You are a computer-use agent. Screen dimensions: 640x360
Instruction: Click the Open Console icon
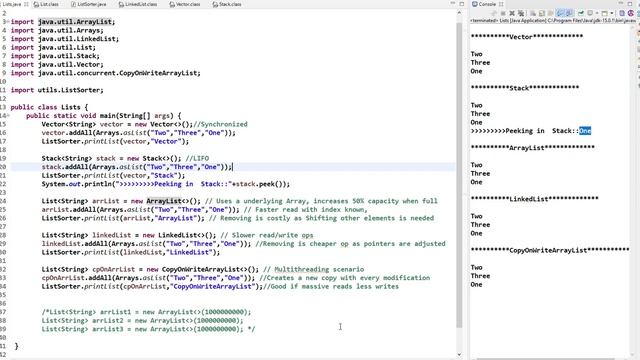click(x=604, y=13)
